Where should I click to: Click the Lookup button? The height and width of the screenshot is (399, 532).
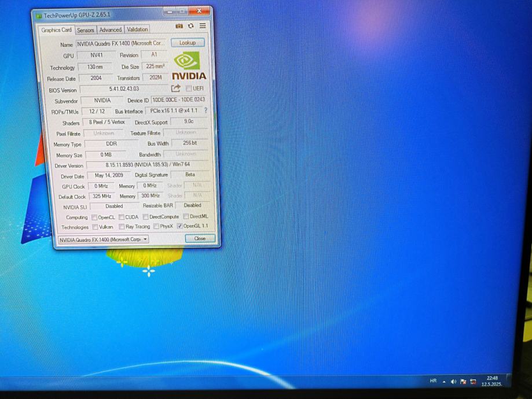click(187, 43)
